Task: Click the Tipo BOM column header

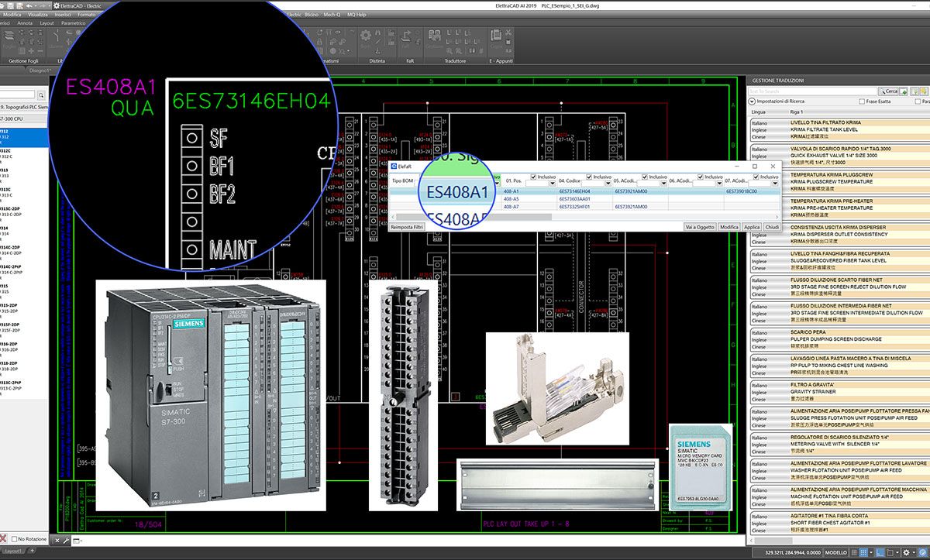Action: (402, 180)
